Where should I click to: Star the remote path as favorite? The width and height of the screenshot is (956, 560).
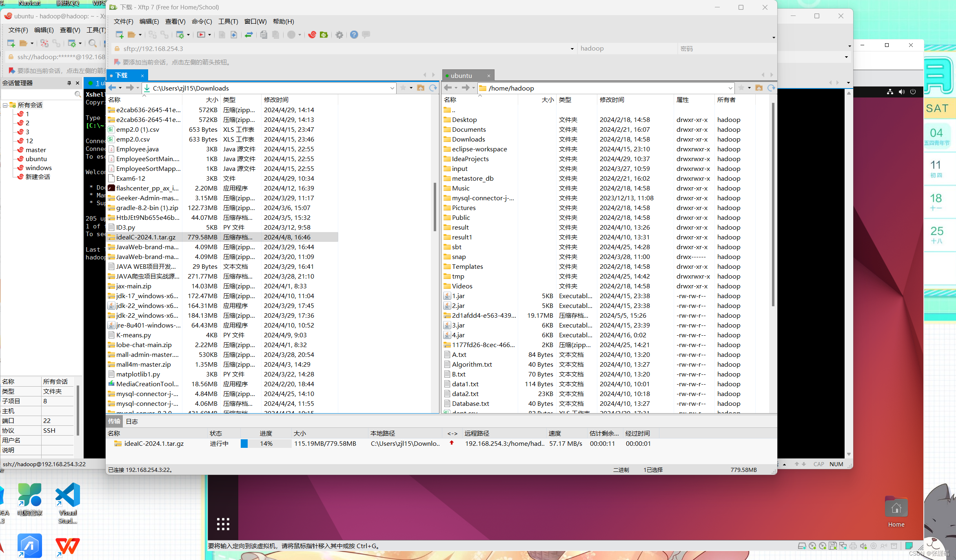coord(741,88)
